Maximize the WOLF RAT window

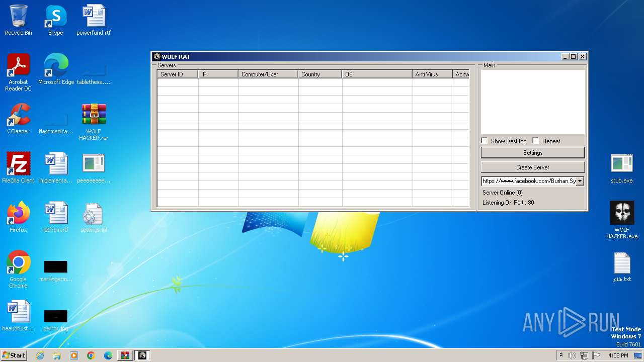[x=574, y=57]
